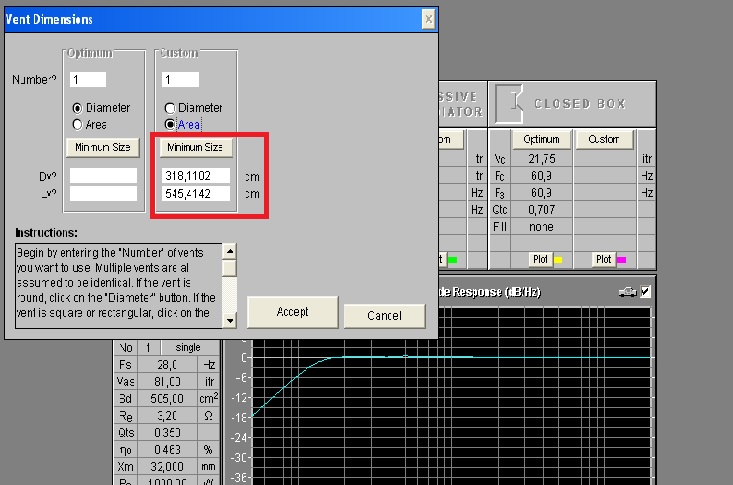Select Optimum Area radio button
The height and width of the screenshot is (485, 733).
coord(75,124)
